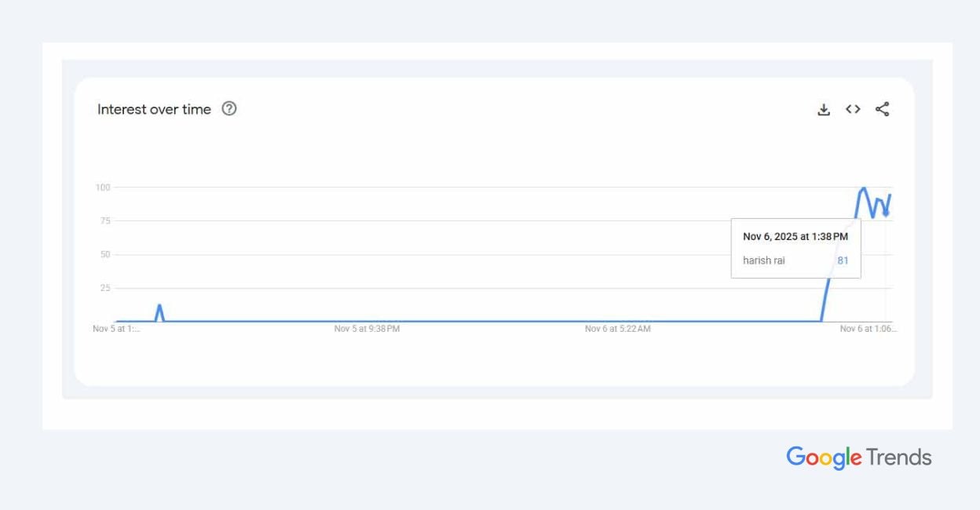Open the embed code icon
This screenshot has height=510, width=980.
853,109
